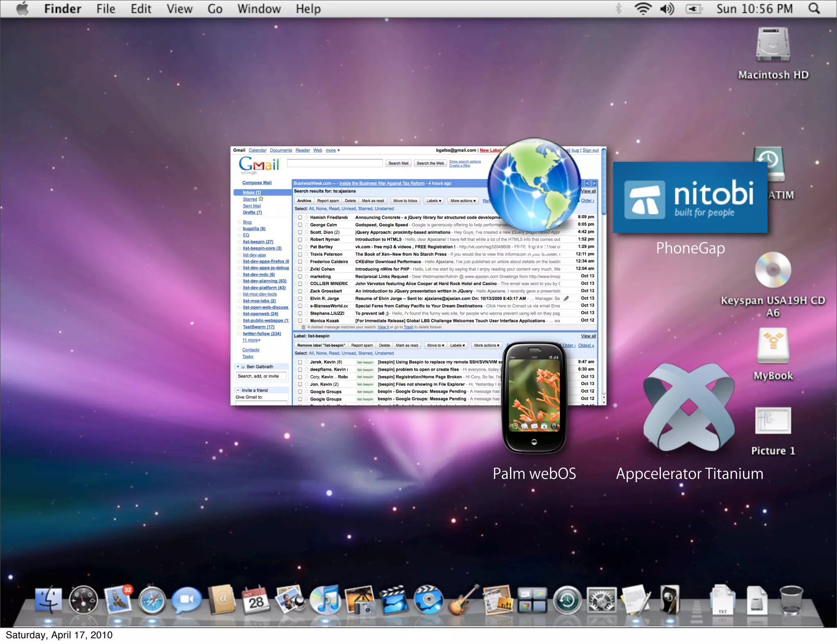Click the Gmail search input field

click(335, 163)
